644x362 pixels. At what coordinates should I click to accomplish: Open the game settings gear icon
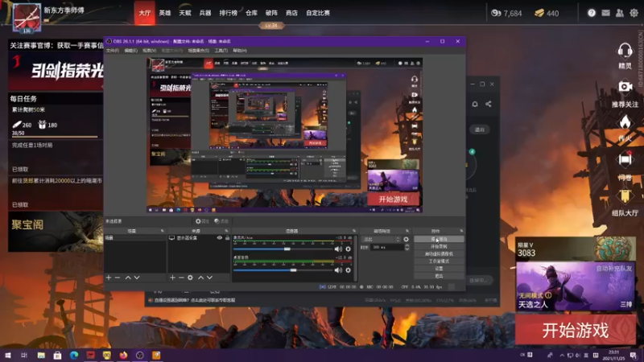coord(634,13)
